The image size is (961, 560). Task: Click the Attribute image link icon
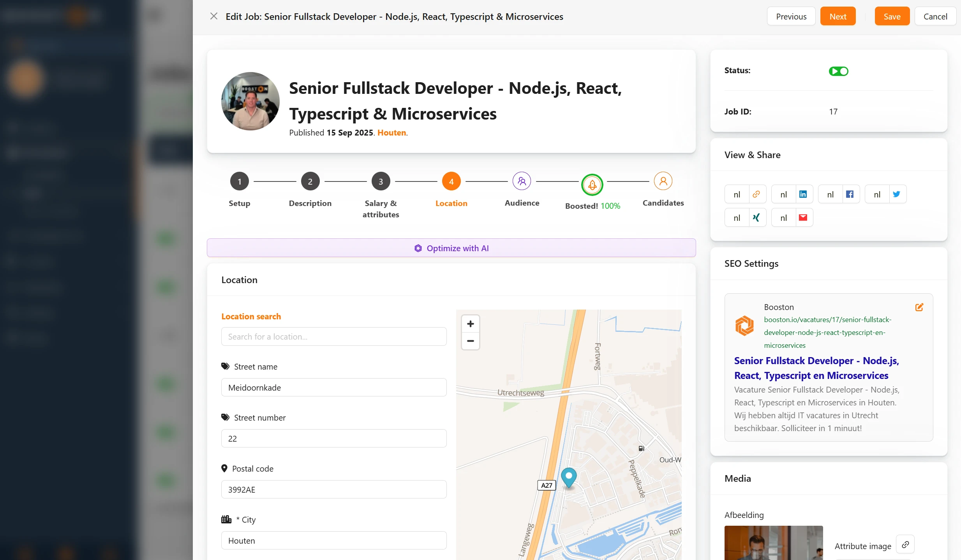[905, 544]
